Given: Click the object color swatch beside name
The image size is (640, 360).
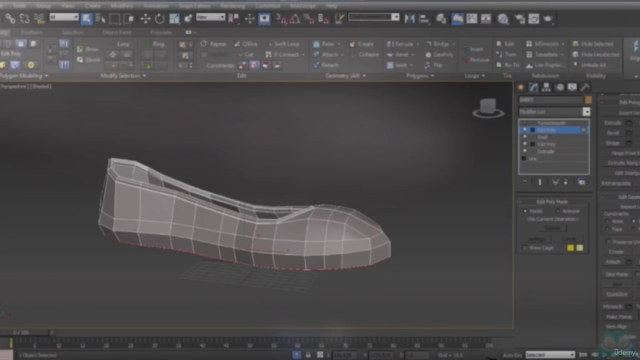Looking at the screenshot, I should pyautogui.click(x=588, y=100).
